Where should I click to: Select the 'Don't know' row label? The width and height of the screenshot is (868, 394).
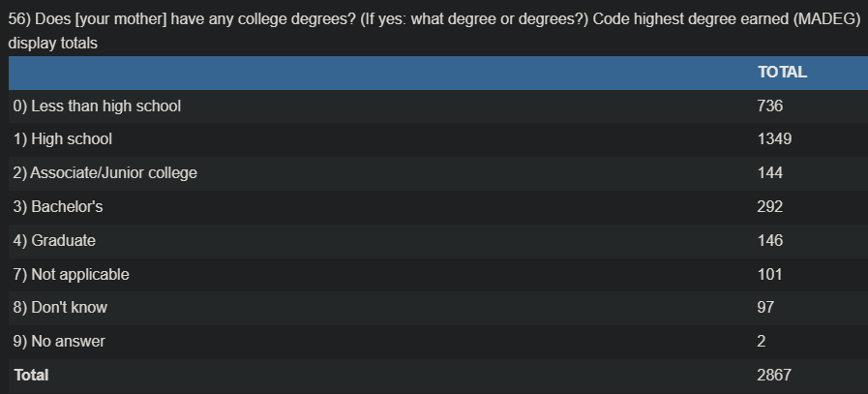(60, 307)
